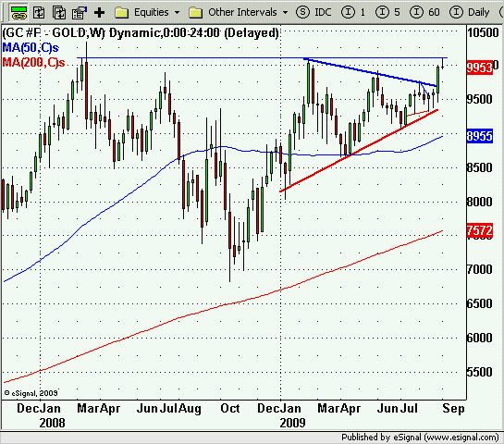
Task: Click the circled S symbol icon
Action: point(302,12)
